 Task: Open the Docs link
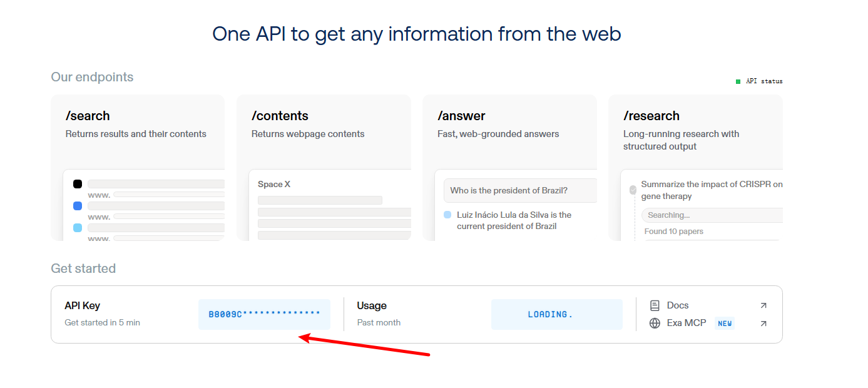(678, 305)
